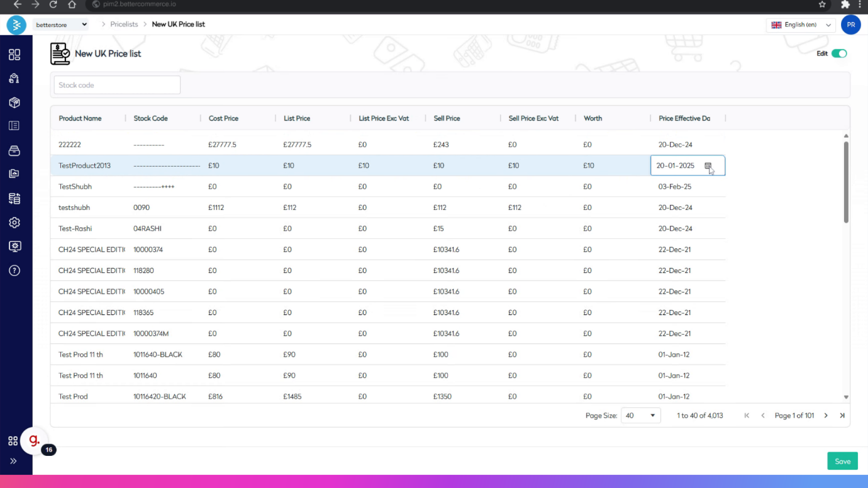Click the help question mark icon
Image resolution: width=868 pixels, height=488 pixels.
tap(14, 270)
